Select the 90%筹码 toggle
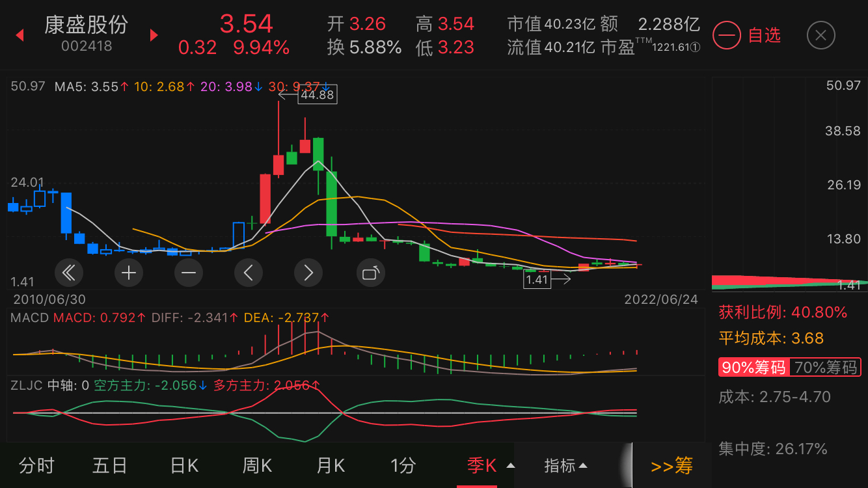868x488 pixels. (753, 367)
